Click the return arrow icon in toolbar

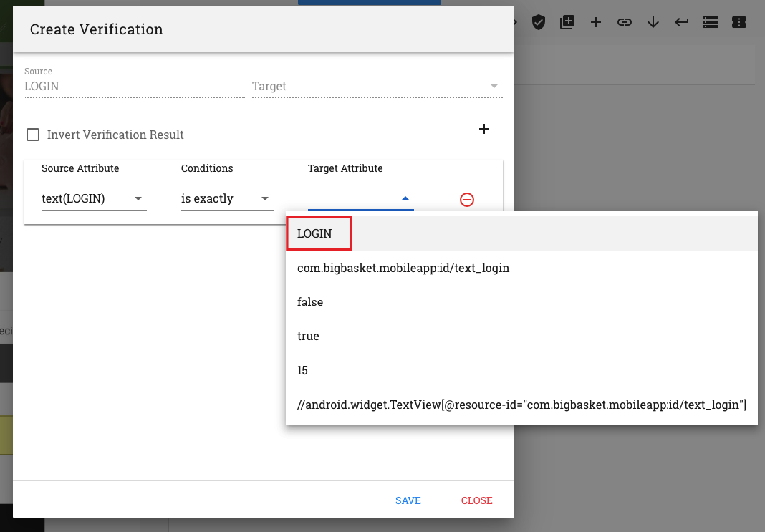click(x=682, y=22)
